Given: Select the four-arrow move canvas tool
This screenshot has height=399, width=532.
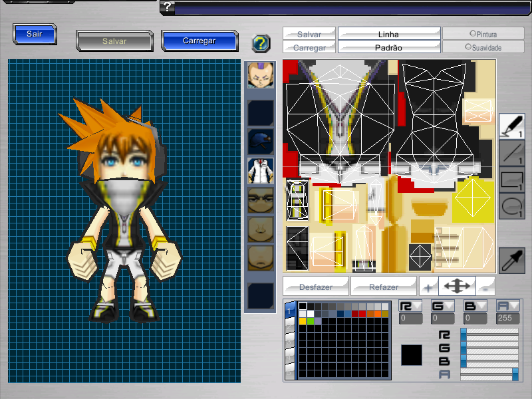Looking at the screenshot, I should click(x=457, y=287).
